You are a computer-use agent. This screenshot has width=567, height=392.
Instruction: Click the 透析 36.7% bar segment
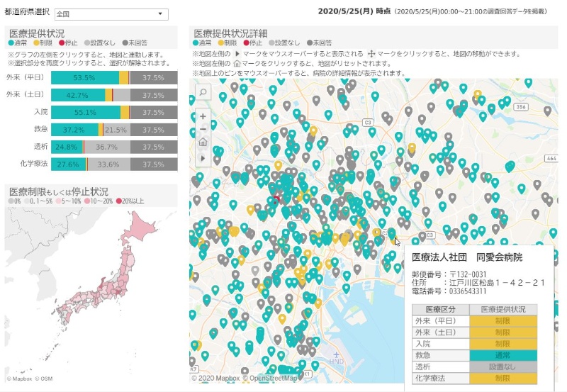tap(106, 147)
